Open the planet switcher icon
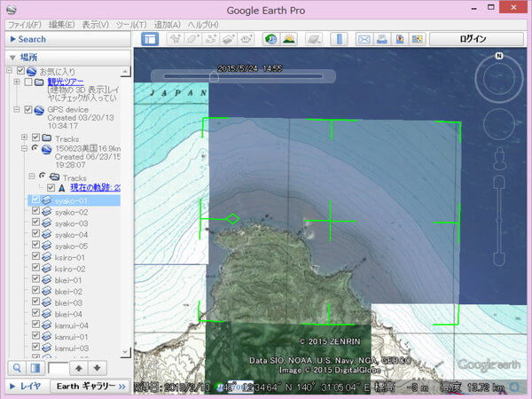Viewport: 532px width, 399px height. pos(313,39)
